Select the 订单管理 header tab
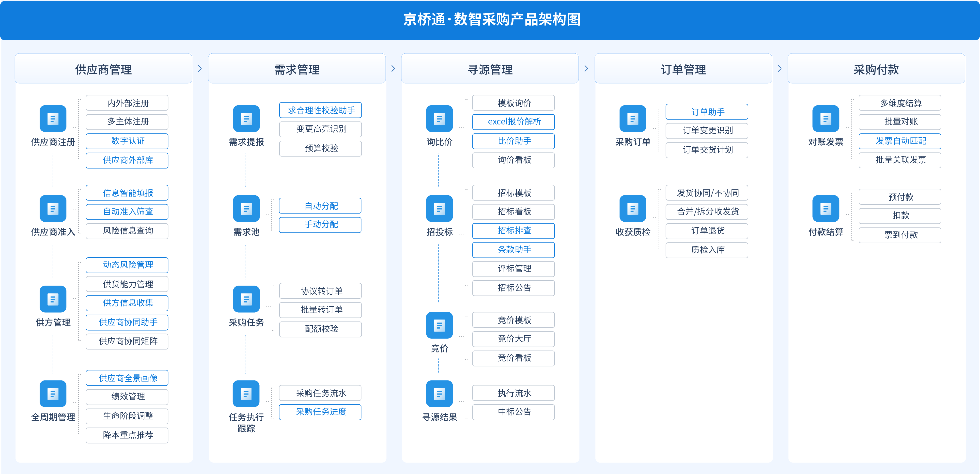Image resolution: width=980 pixels, height=474 pixels. tap(683, 68)
